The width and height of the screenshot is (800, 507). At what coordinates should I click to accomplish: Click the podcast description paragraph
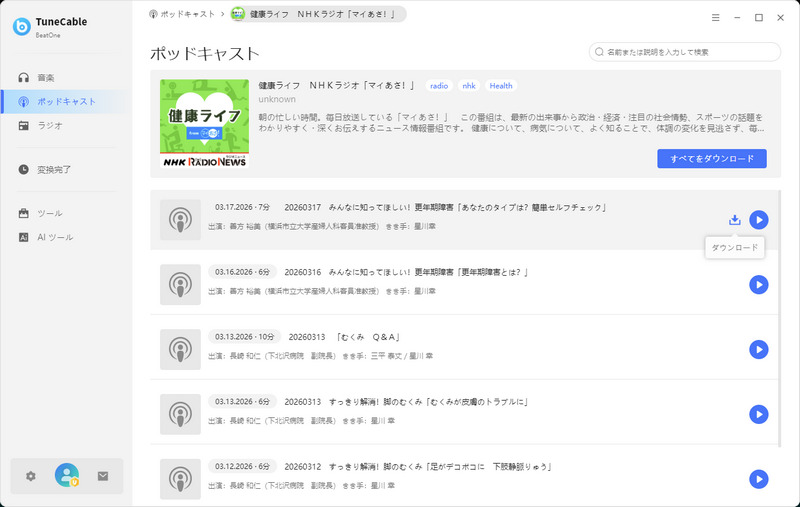(511, 123)
